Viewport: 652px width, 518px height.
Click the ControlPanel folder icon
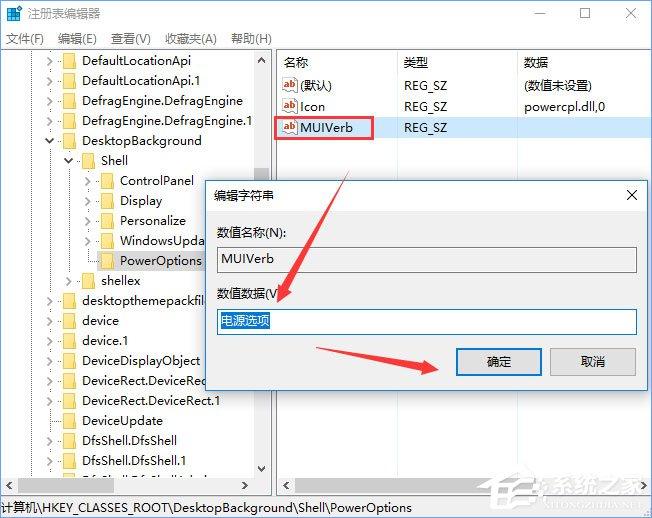coord(108,181)
